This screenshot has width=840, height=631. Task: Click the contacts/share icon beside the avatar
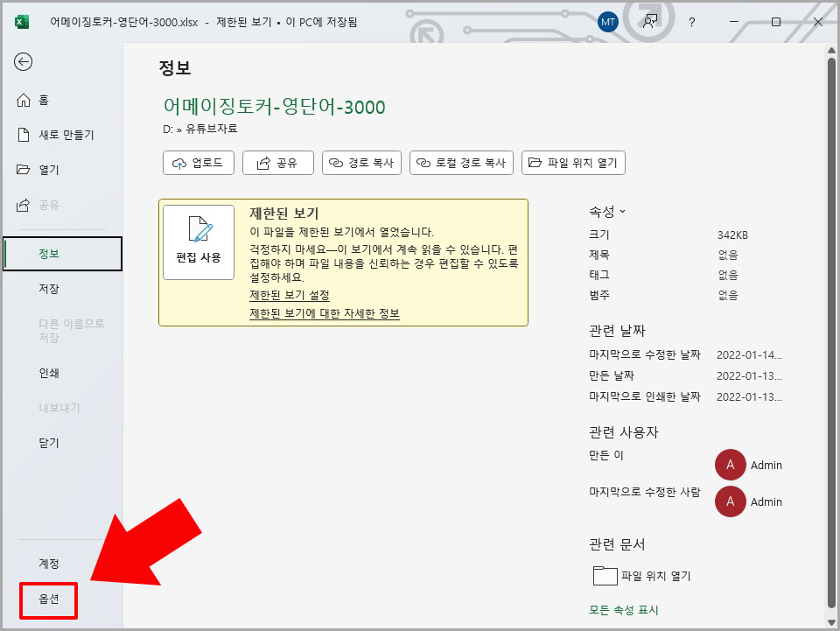pyautogui.click(x=649, y=22)
